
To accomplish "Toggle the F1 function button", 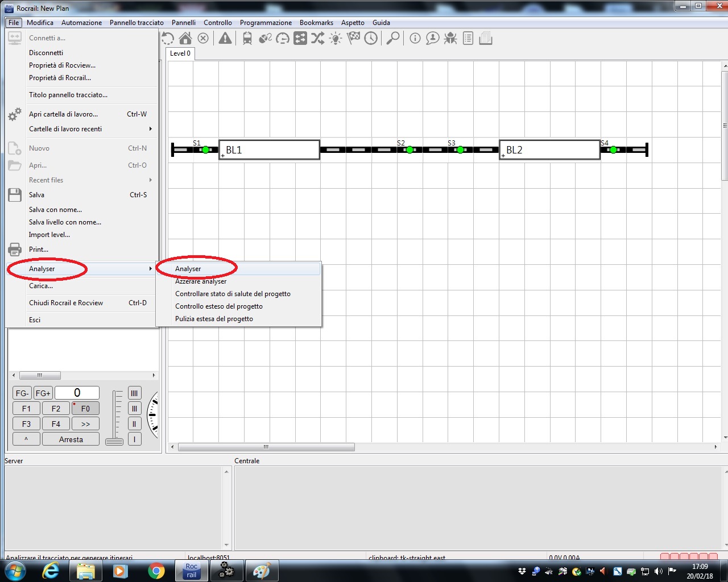I will coord(26,409).
